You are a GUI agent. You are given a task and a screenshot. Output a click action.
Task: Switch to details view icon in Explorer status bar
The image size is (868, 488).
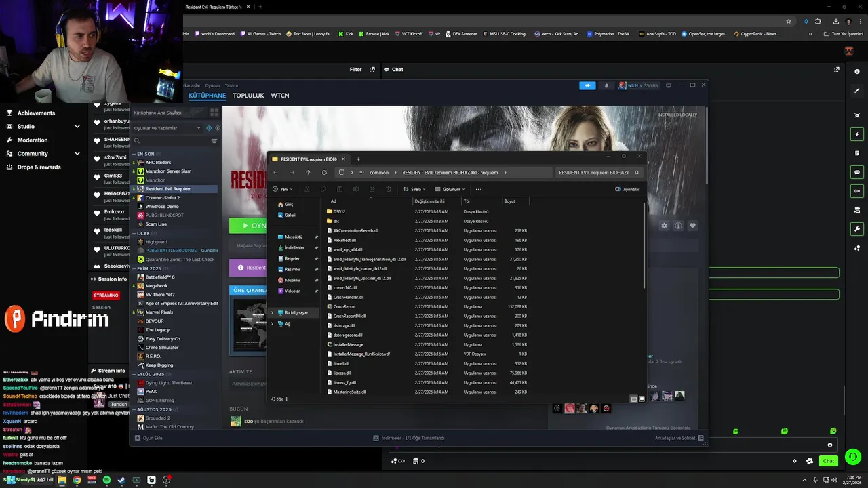pyautogui.click(x=634, y=399)
